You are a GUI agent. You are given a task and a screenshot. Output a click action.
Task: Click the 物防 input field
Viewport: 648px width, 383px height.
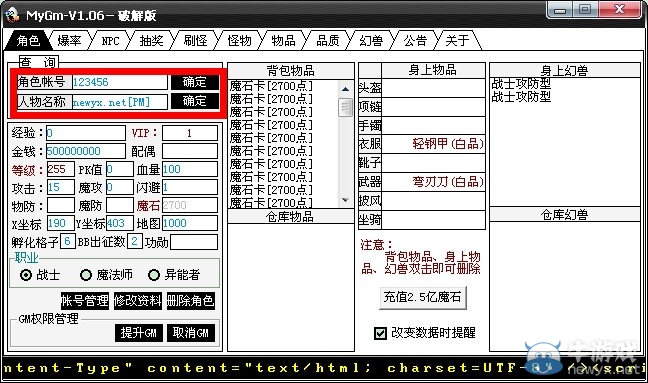click(x=60, y=205)
